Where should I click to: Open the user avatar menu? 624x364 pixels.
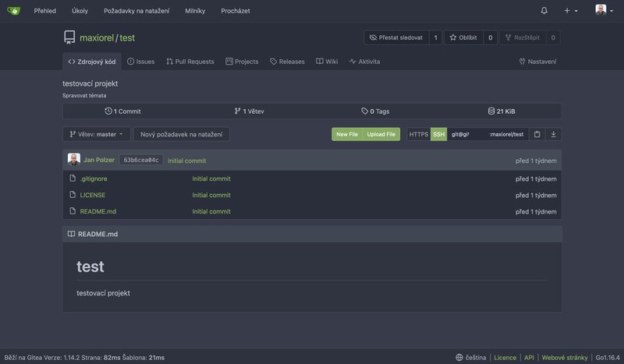tap(604, 10)
